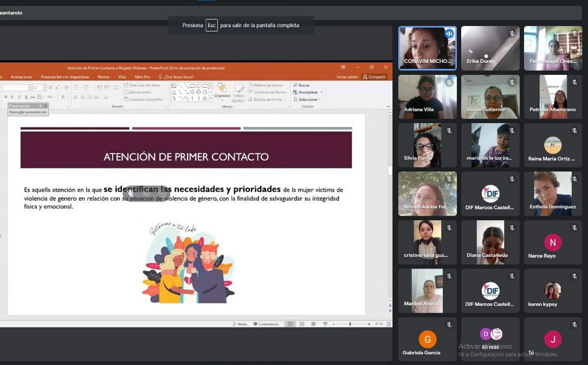Switch to slide sorter view icon
The image size is (588, 365).
pos(301,324)
